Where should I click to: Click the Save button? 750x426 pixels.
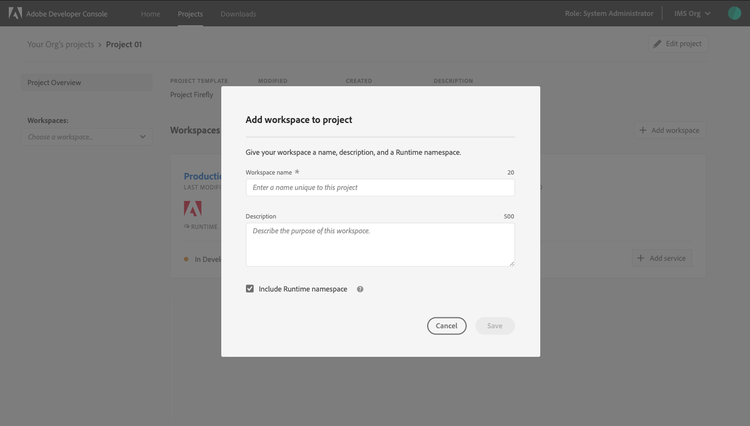[495, 326]
